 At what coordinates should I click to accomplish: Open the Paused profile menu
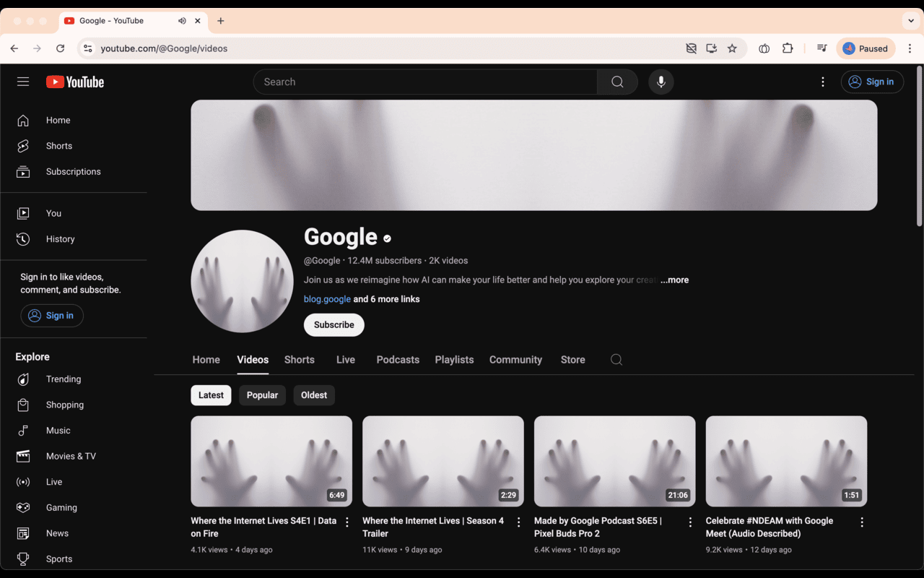tap(866, 48)
